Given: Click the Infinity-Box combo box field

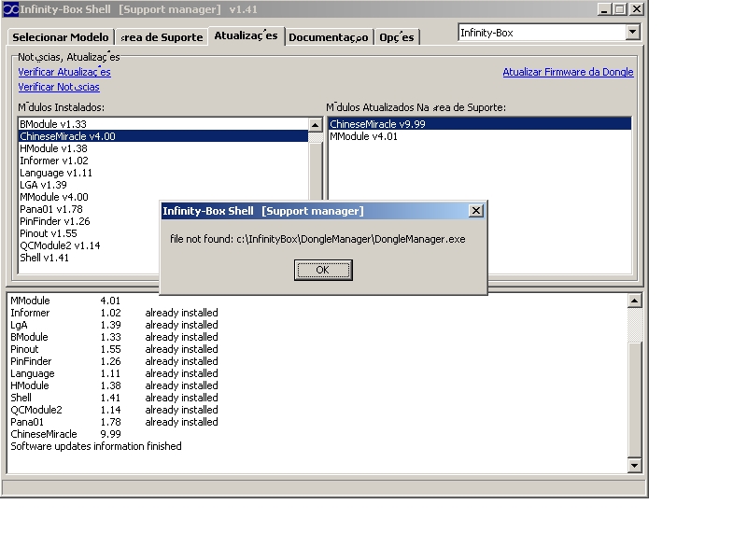Looking at the screenshot, I should tap(543, 33).
